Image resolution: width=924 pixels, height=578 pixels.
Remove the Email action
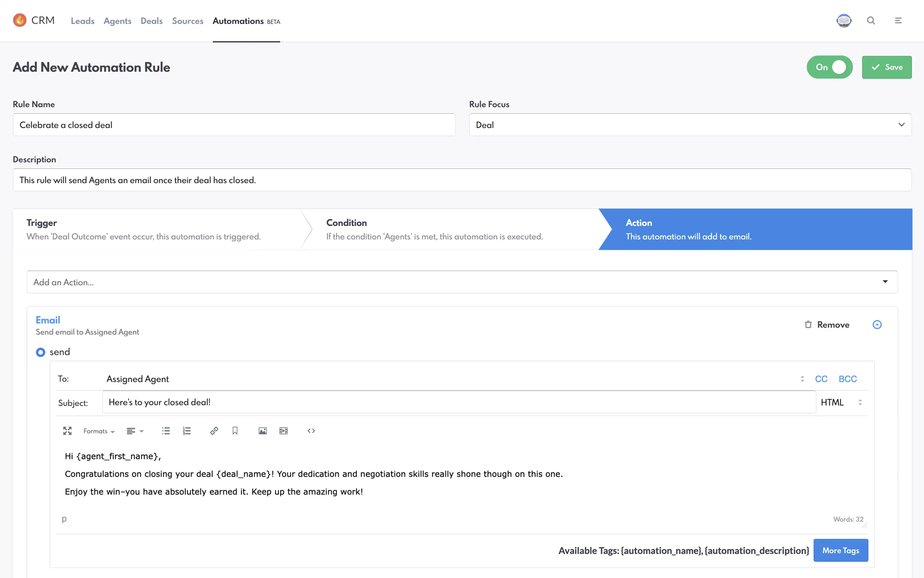827,324
